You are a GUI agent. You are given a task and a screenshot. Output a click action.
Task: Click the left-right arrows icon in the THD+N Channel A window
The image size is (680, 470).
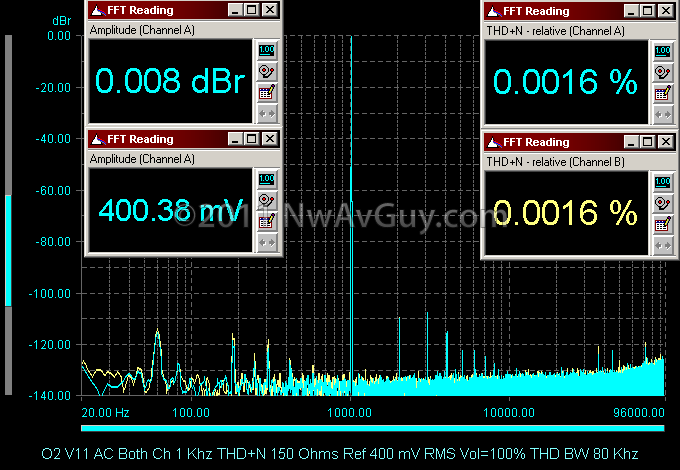[x=663, y=114]
